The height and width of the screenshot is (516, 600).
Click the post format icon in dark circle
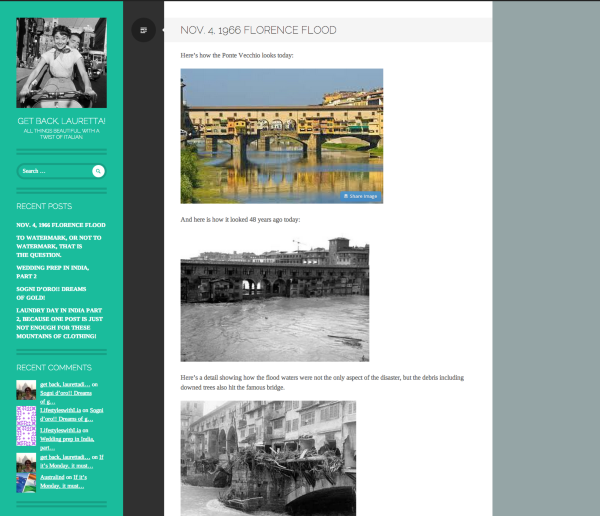[143, 30]
